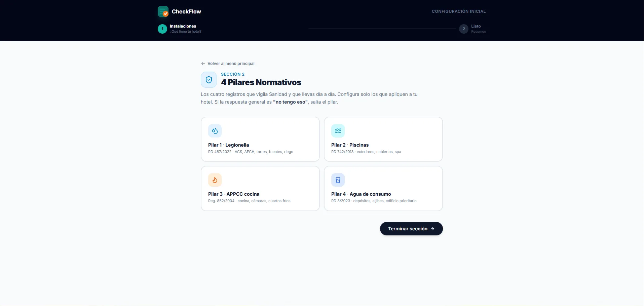The height and width of the screenshot is (306, 644).
Task: Click the CONFIGURACIÓN INICIAL header text
Action: (459, 11)
